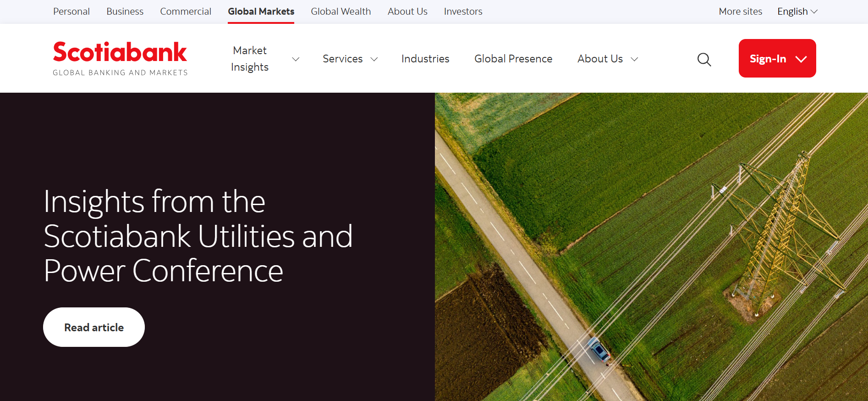
Task: Click the Read article button
Action: (x=94, y=327)
